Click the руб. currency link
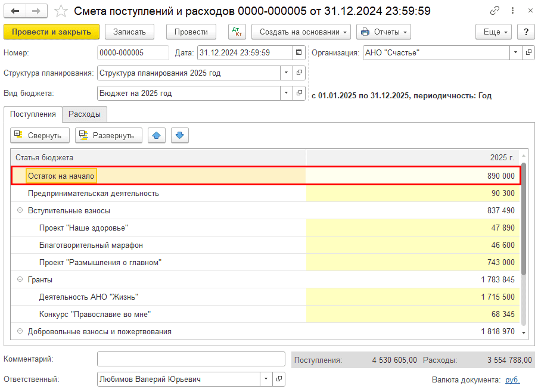 click(512, 379)
